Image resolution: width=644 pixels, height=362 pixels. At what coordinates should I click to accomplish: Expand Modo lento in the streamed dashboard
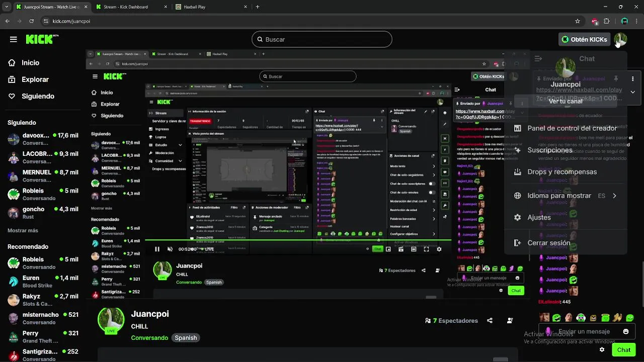coord(434,166)
